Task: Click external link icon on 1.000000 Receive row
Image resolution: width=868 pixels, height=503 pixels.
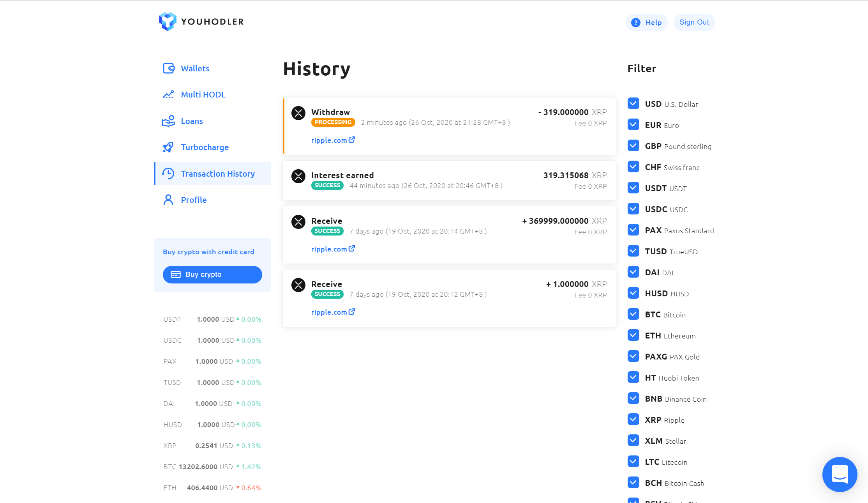Action: (x=352, y=312)
